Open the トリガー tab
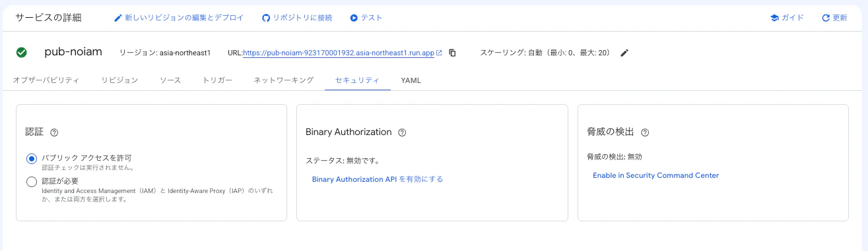Image resolution: width=868 pixels, height=251 pixels. pos(217,80)
